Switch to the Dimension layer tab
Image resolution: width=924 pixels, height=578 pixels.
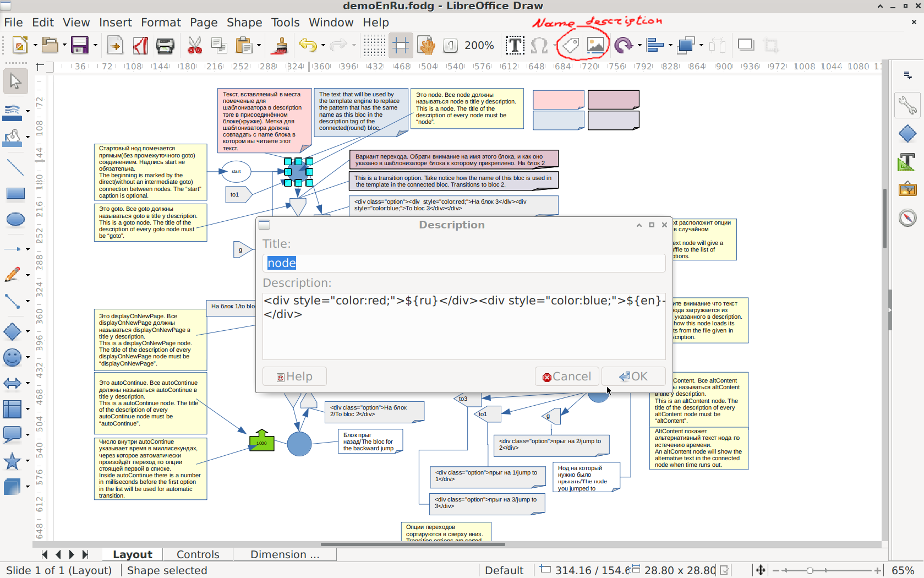click(285, 554)
